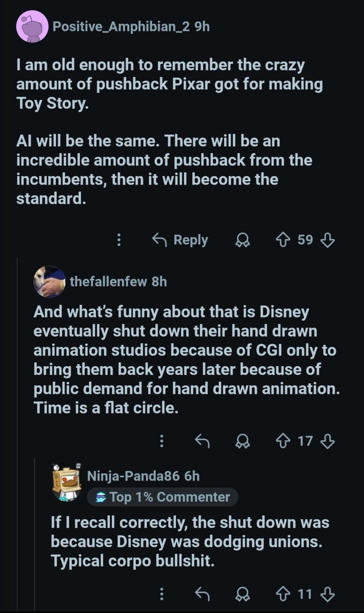Reply to Positive_Amphibian_2's comment
This screenshot has width=364, height=613.
[181, 240]
